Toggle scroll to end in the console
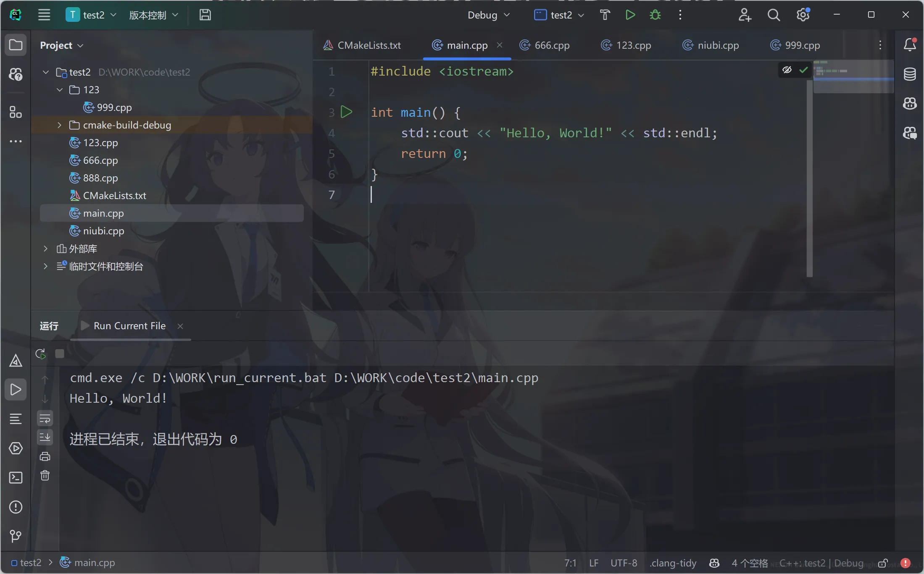The height and width of the screenshot is (574, 924). point(45,437)
